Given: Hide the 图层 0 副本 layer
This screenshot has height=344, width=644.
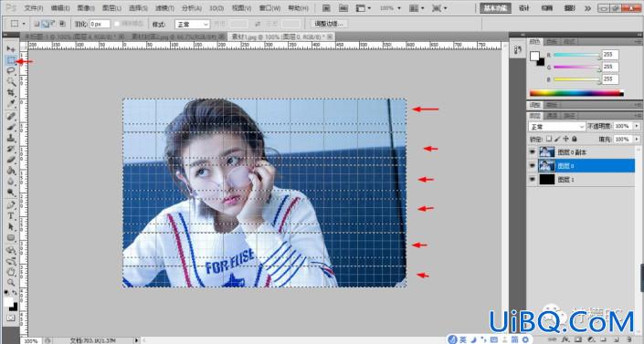Looking at the screenshot, I should pos(533,152).
